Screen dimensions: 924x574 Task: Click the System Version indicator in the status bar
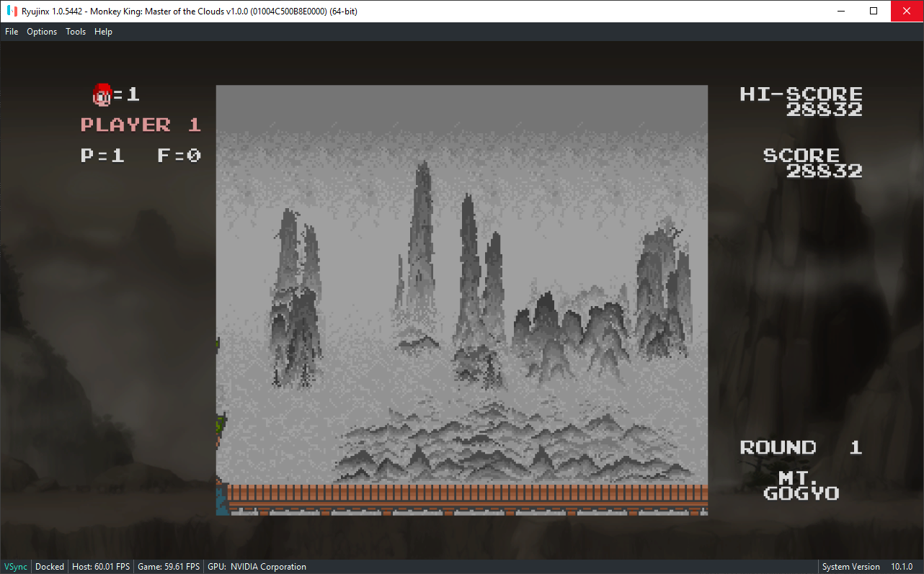[850, 566]
